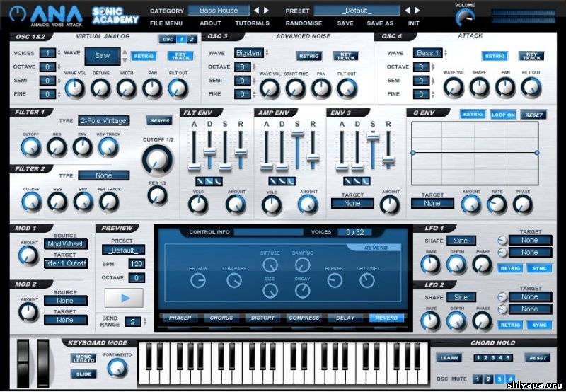Image resolution: width=566 pixels, height=392 pixels.
Task: Enable Mono Legato keyboard mode
Action: pyautogui.click(x=83, y=359)
